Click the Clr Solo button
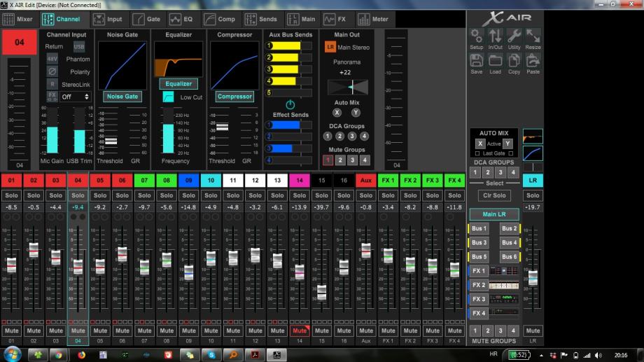 point(494,195)
